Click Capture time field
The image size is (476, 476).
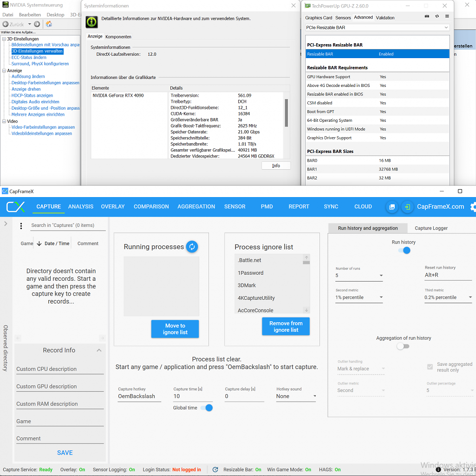tap(193, 396)
